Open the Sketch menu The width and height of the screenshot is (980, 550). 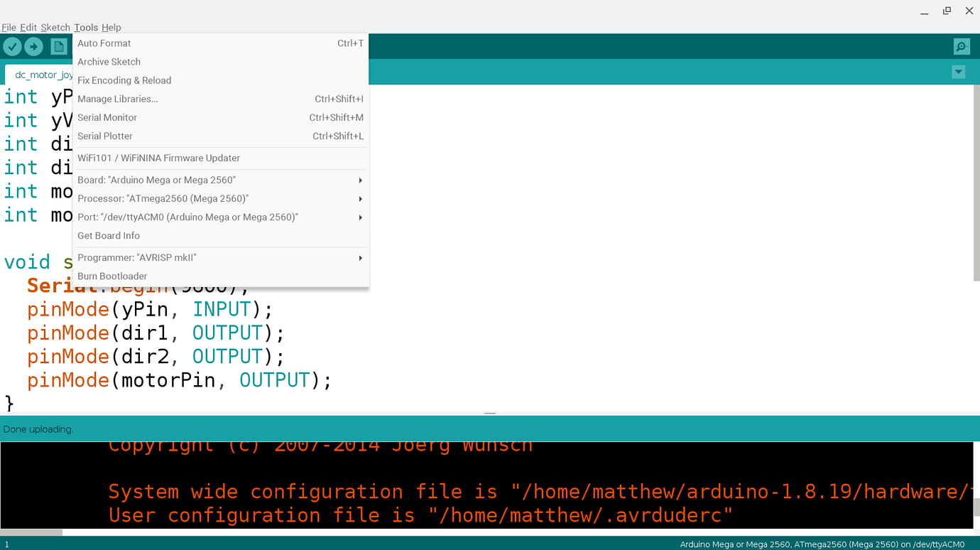point(55,27)
